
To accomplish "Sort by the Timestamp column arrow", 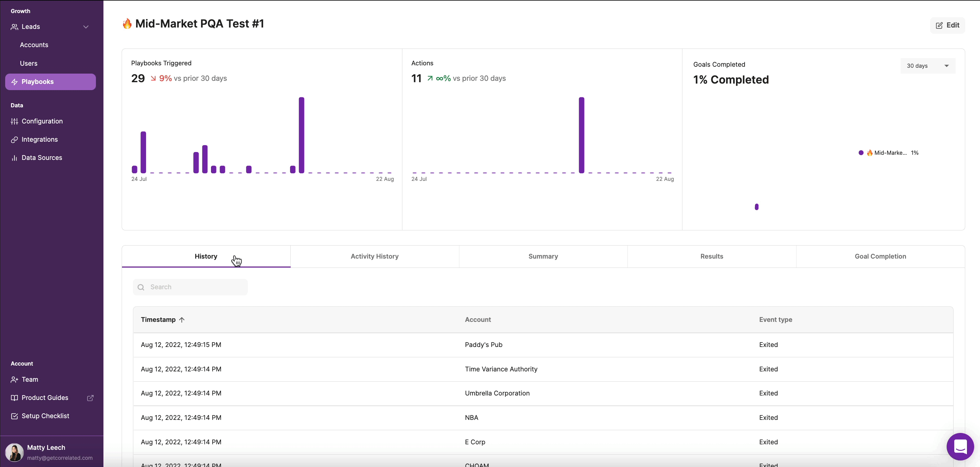I will (x=182, y=320).
